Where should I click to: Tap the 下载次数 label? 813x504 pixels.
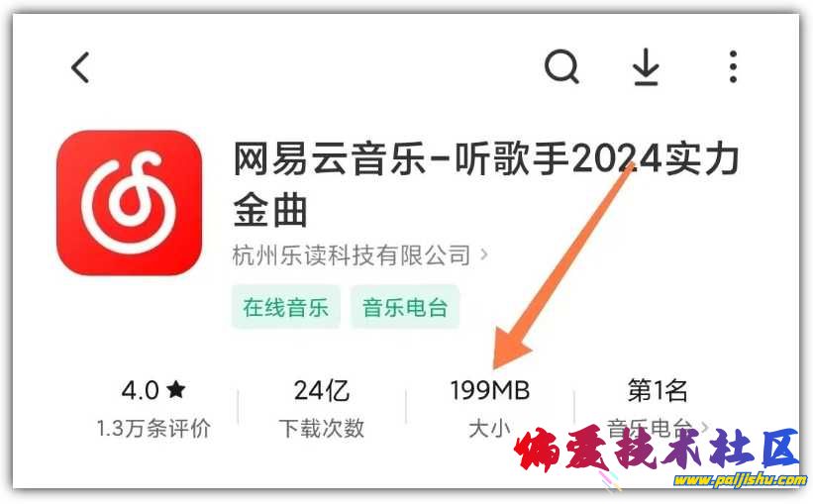pos(322,429)
